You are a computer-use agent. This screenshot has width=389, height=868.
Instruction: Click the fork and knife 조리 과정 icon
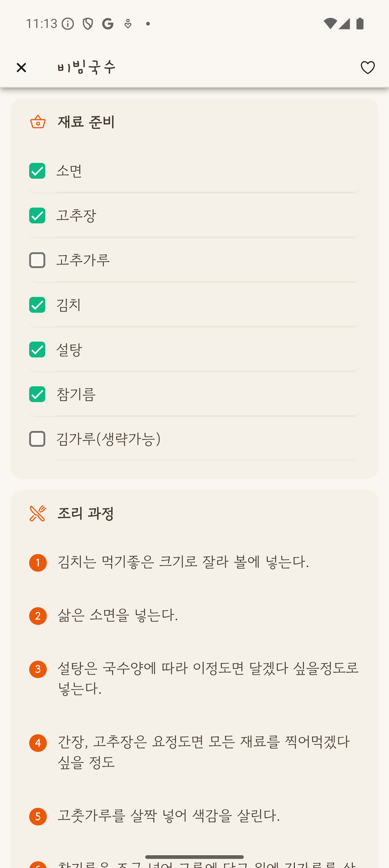[38, 513]
